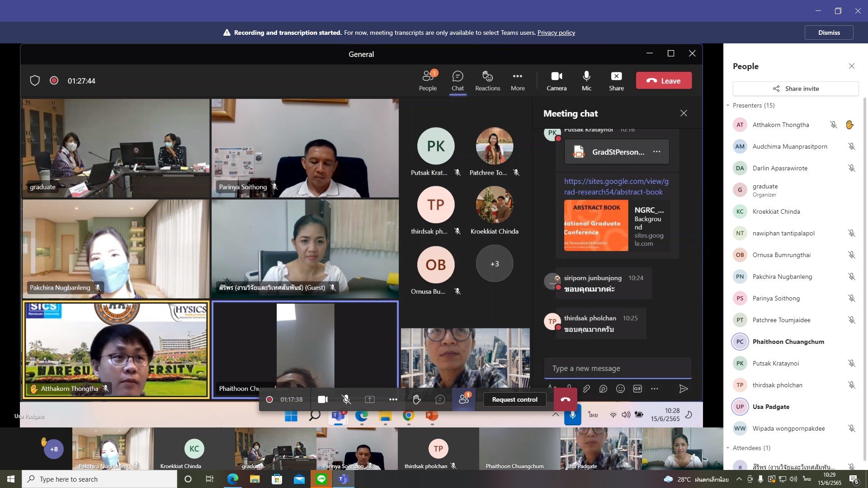The image size is (868, 488).
Task: Send the chat message
Action: [684, 389]
